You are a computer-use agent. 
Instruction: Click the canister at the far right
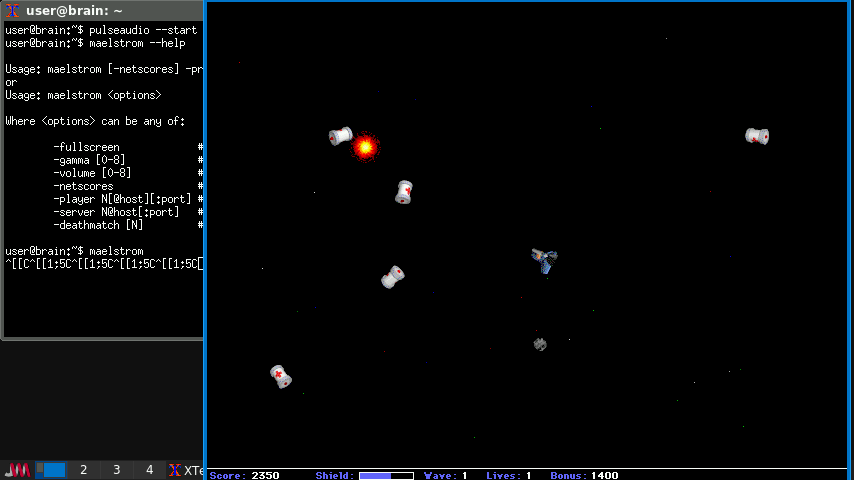click(757, 136)
